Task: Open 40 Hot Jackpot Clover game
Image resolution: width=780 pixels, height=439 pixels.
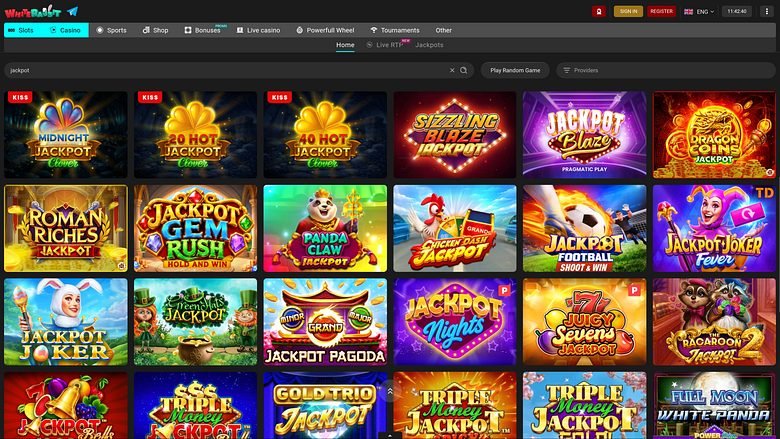Action: coord(325,135)
